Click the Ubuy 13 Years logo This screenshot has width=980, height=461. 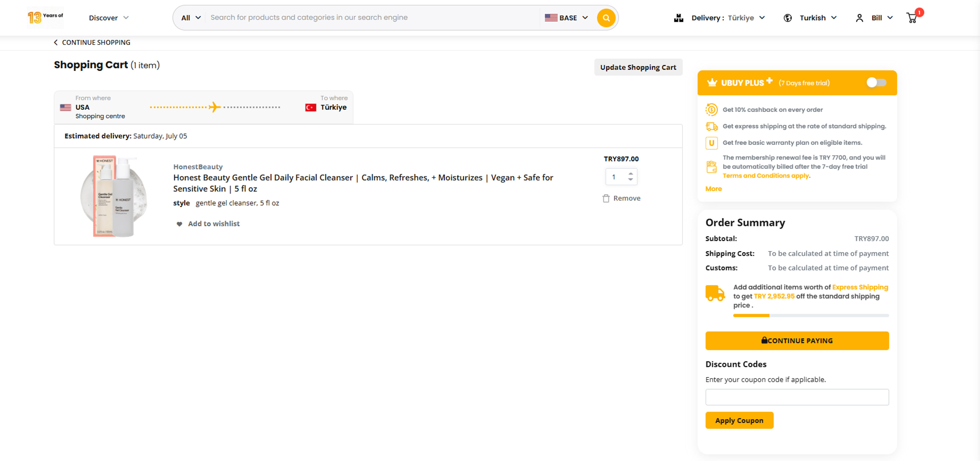pyautogui.click(x=45, y=18)
